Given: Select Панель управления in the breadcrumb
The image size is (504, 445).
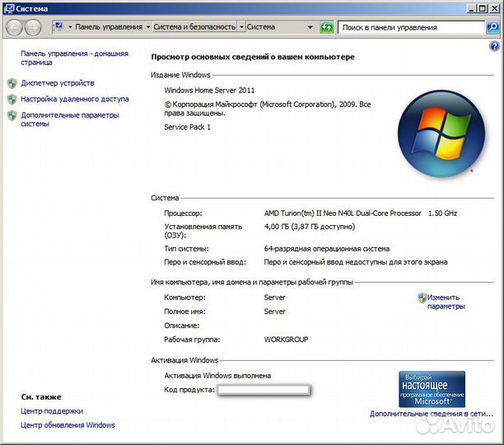Looking at the screenshot, I should pos(109,27).
